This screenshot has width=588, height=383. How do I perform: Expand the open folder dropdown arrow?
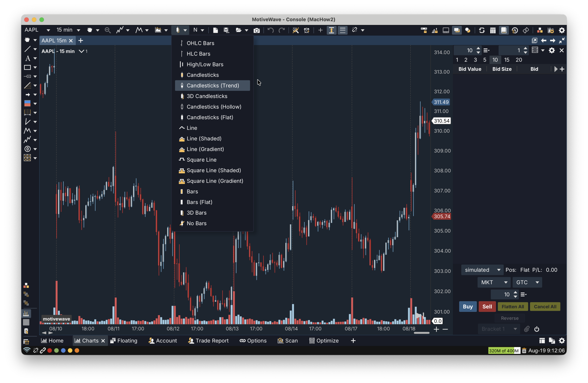246,30
